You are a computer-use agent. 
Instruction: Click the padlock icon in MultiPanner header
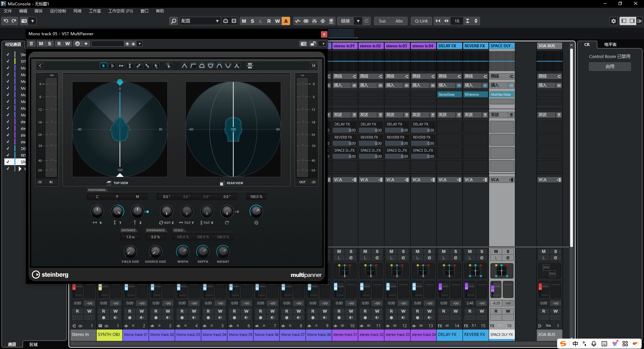click(x=313, y=44)
